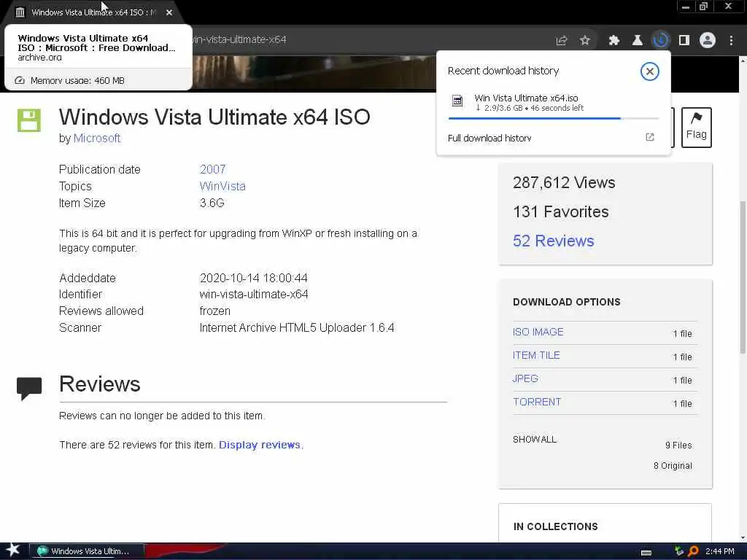Toggle the side panel icon

684,41
